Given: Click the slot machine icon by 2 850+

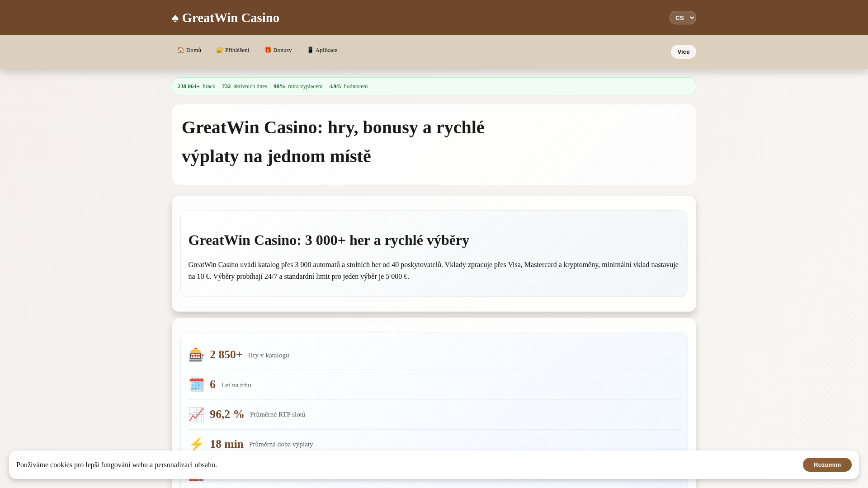Looking at the screenshot, I should tap(196, 355).
